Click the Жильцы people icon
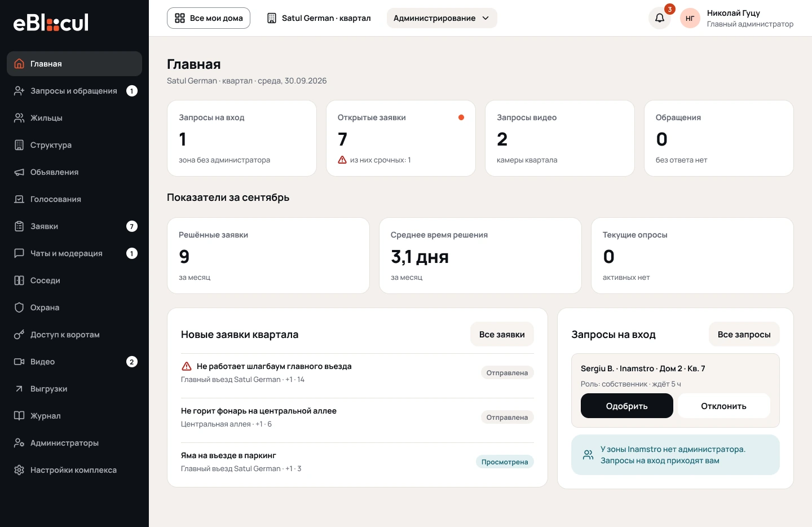This screenshot has width=812, height=527. (19, 118)
